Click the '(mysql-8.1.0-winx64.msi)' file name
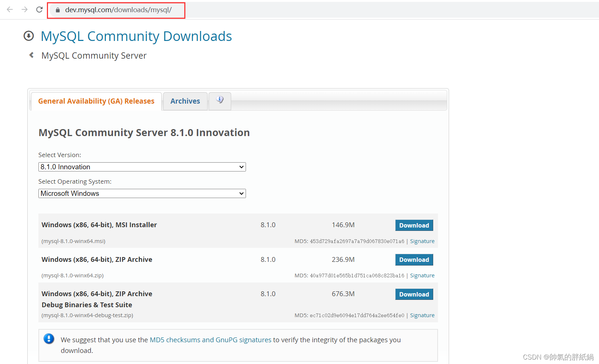This screenshot has height=364, width=599. pos(73,241)
